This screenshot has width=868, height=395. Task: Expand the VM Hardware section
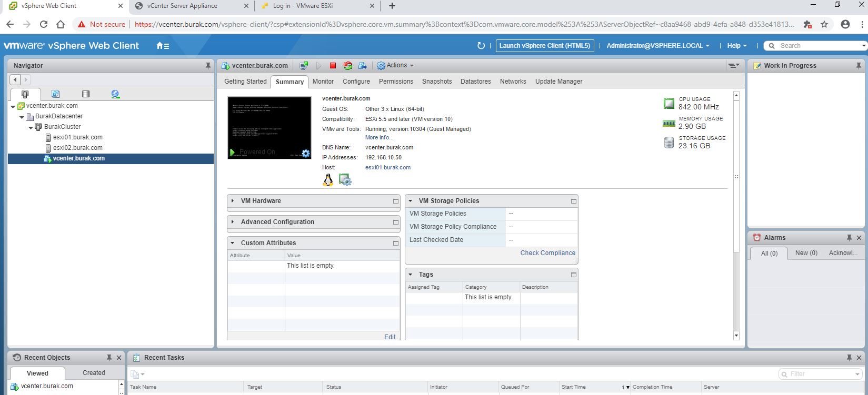coord(233,201)
